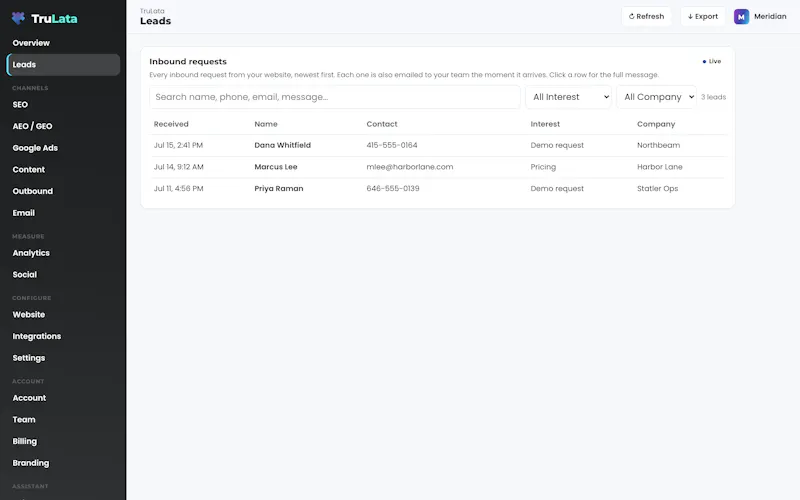The height and width of the screenshot is (500, 800).
Task: Open the Content section
Action: tap(63, 169)
